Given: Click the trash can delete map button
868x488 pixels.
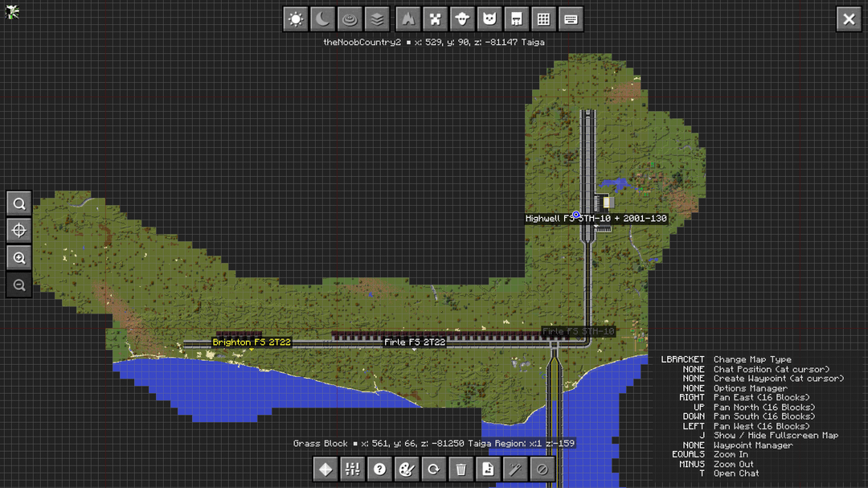Looking at the screenshot, I should coord(461,470).
